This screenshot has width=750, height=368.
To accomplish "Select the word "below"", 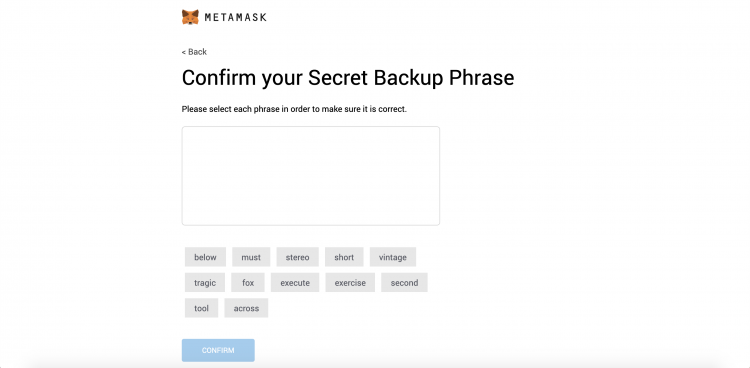I will tap(205, 257).
